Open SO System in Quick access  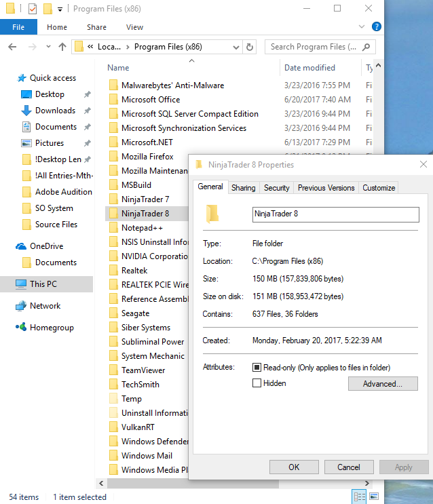tap(48, 208)
